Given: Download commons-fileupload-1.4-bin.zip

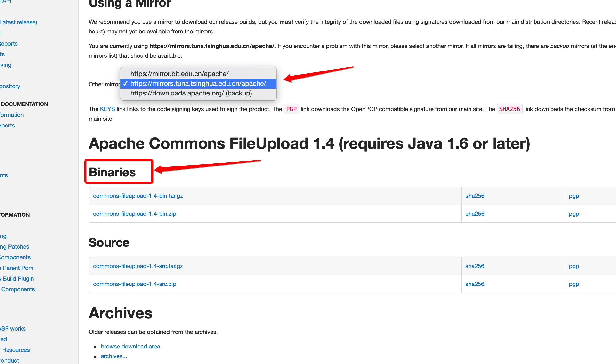Looking at the screenshot, I should [134, 214].
